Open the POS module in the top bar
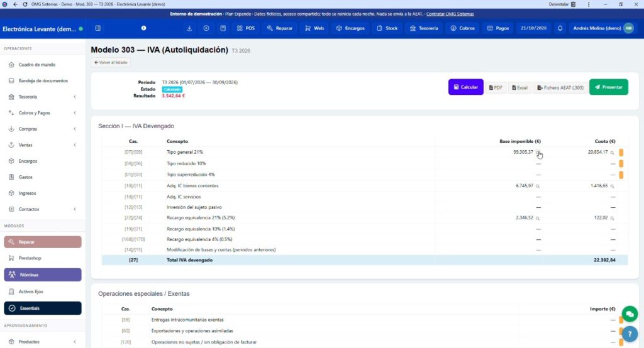The height and width of the screenshot is (348, 644). (x=246, y=28)
